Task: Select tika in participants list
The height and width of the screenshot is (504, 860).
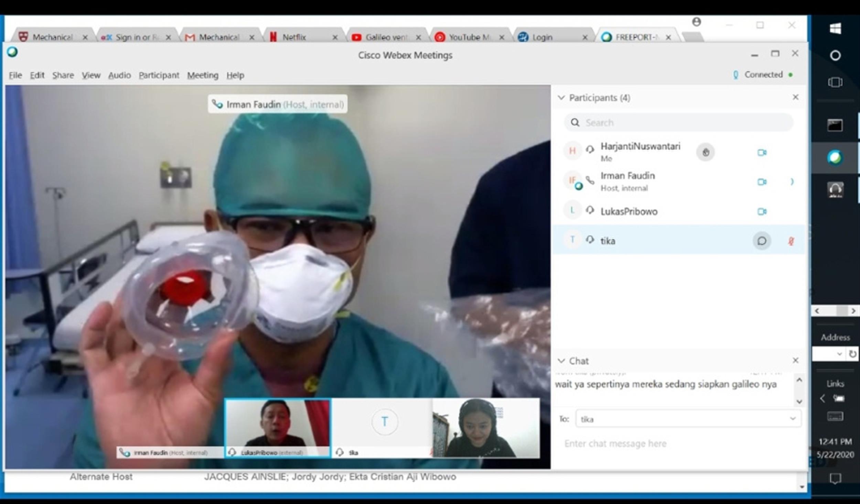Action: (x=678, y=240)
